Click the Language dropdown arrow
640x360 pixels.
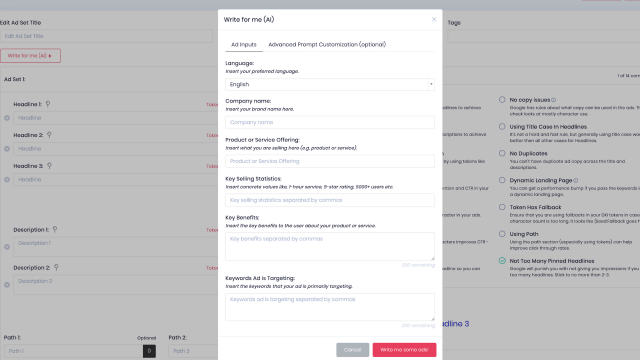click(x=431, y=84)
